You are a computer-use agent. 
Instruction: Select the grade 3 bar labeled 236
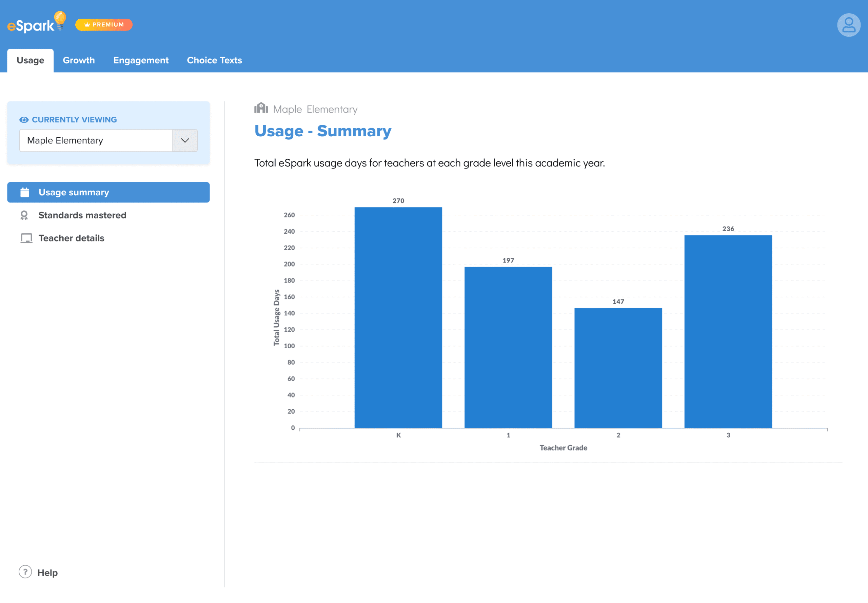click(x=728, y=331)
